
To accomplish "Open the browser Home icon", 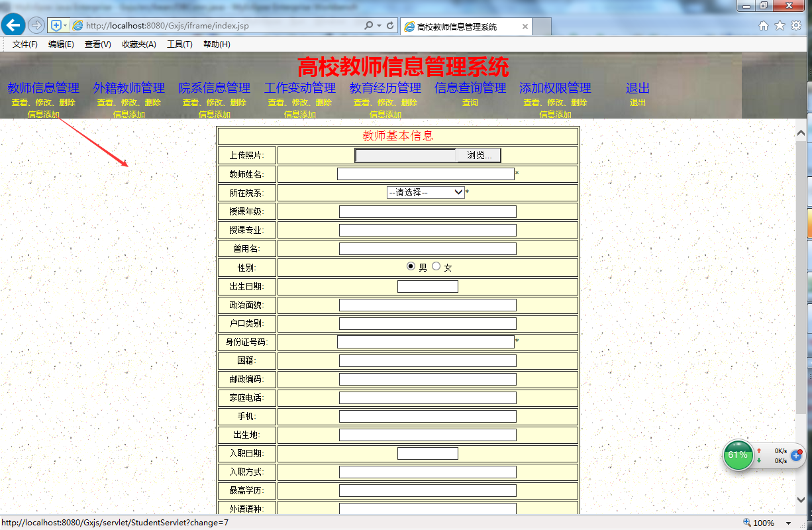I will 764,25.
